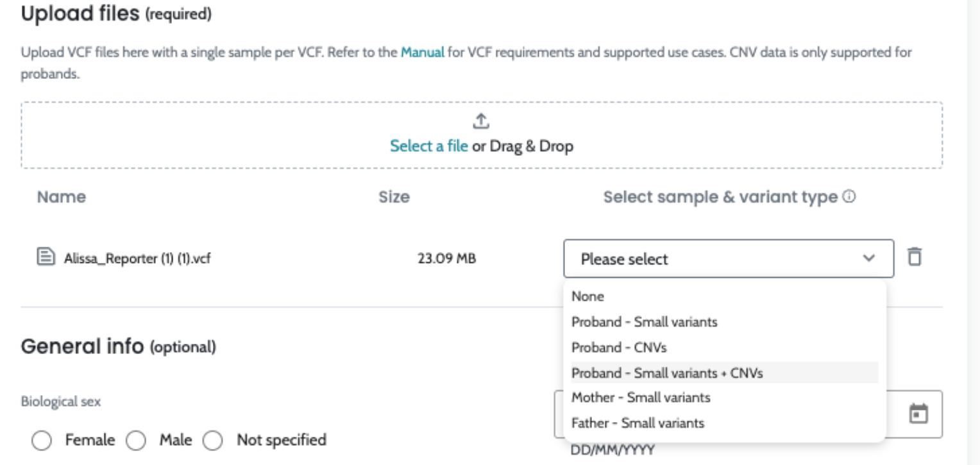Click inside the Drag & Drop upload area
The image size is (980, 465).
click(705, 136)
